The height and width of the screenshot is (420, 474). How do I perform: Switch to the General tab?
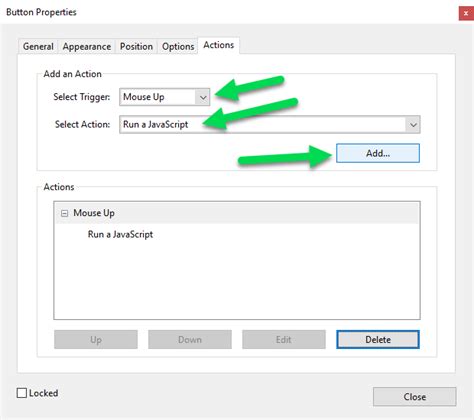pos(38,46)
